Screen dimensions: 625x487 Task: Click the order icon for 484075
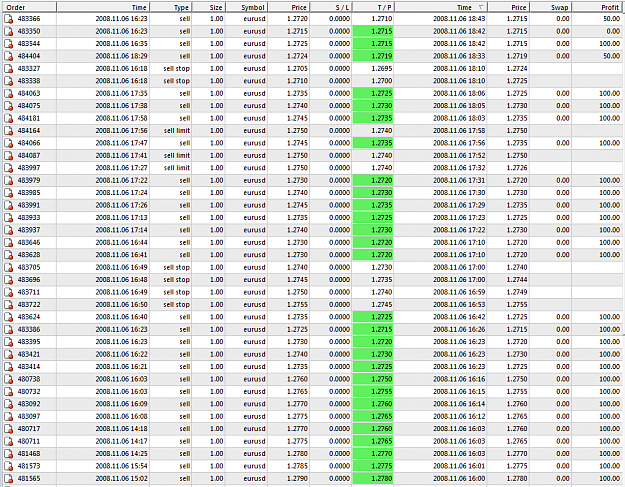pyautogui.click(x=8, y=106)
